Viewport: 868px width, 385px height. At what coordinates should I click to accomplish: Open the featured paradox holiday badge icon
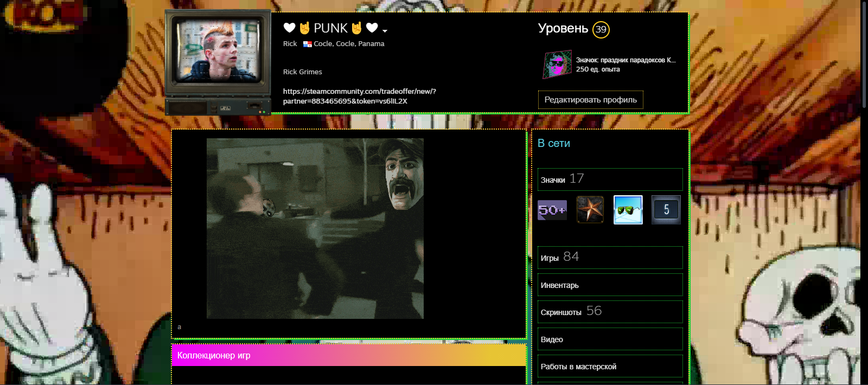click(x=558, y=65)
